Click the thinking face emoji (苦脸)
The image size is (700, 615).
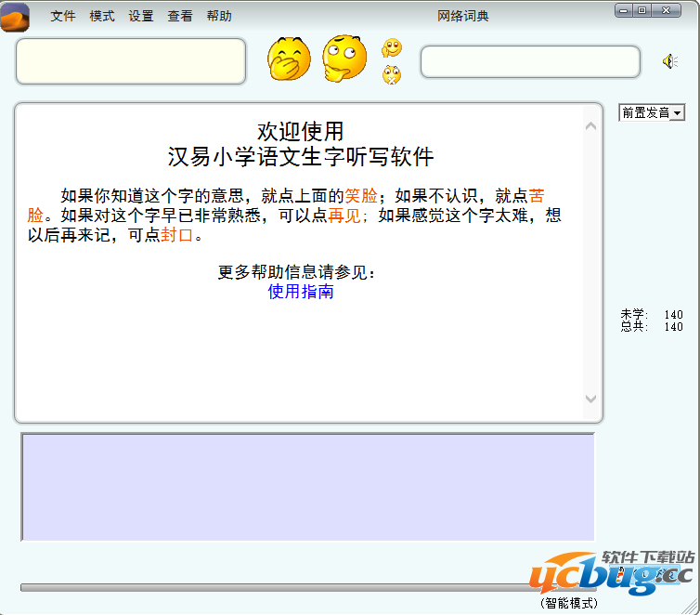click(x=344, y=58)
